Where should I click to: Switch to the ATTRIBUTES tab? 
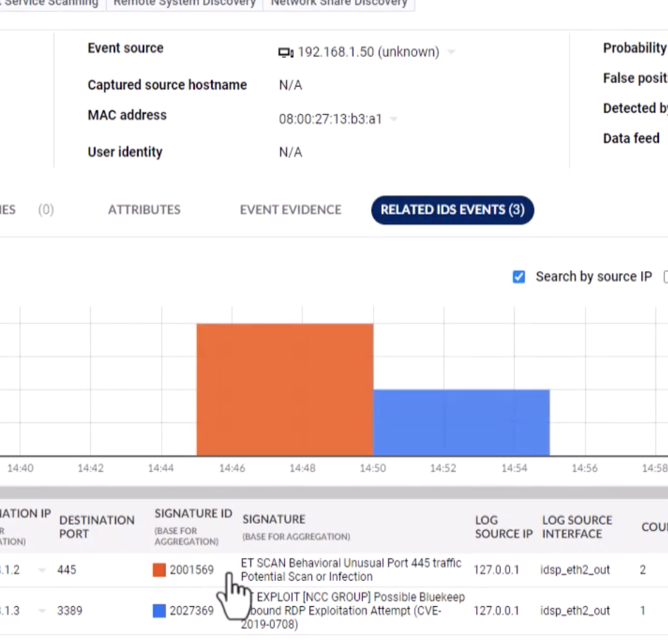point(144,210)
